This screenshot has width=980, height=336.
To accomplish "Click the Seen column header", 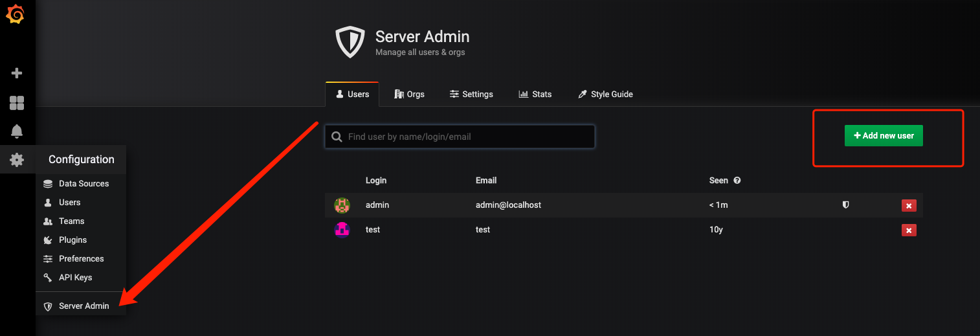I will click(x=718, y=181).
